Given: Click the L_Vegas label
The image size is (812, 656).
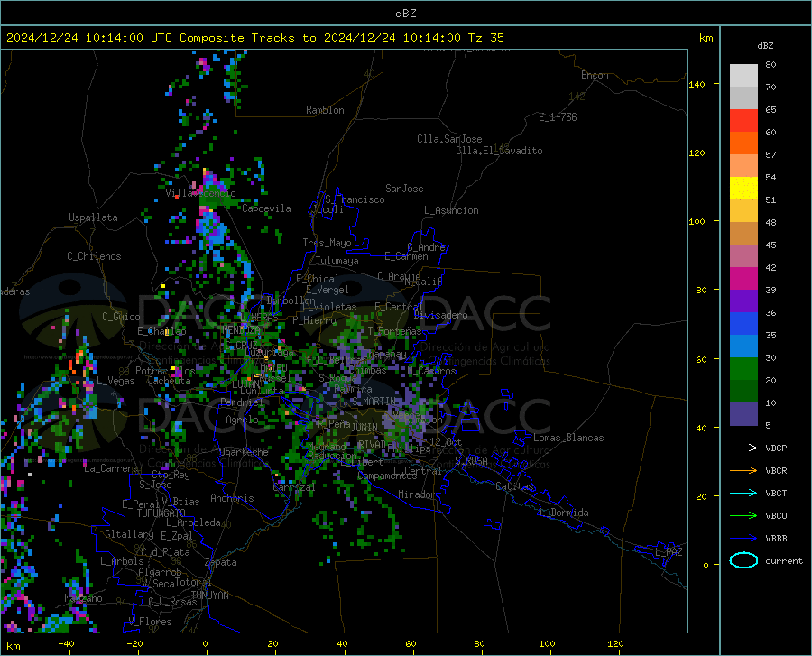Looking at the screenshot, I should [x=115, y=381].
